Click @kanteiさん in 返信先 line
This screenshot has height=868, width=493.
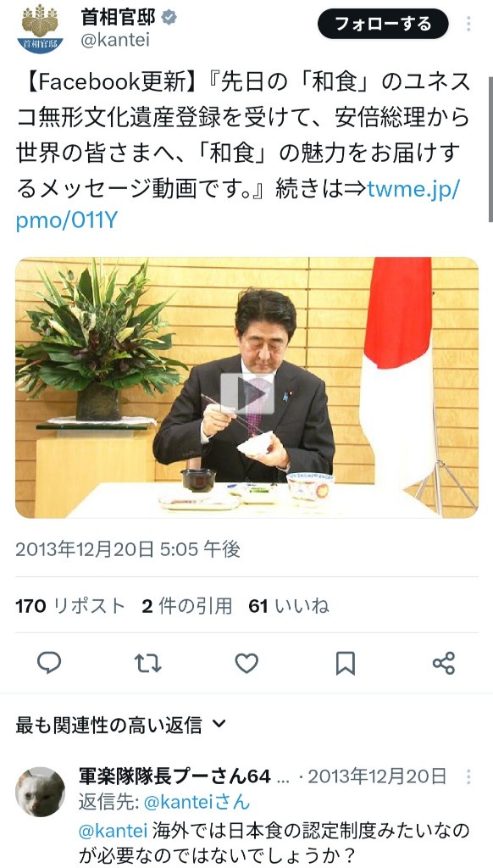[x=197, y=802]
